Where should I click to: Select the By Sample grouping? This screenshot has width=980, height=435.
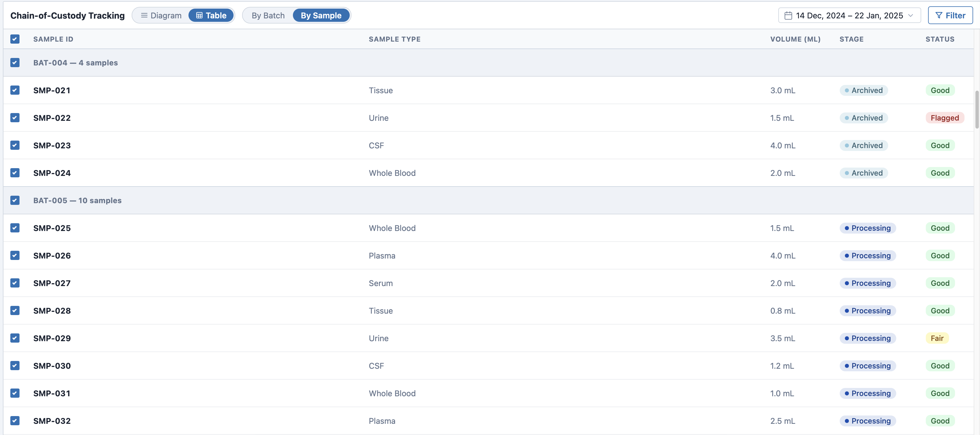click(x=321, y=15)
